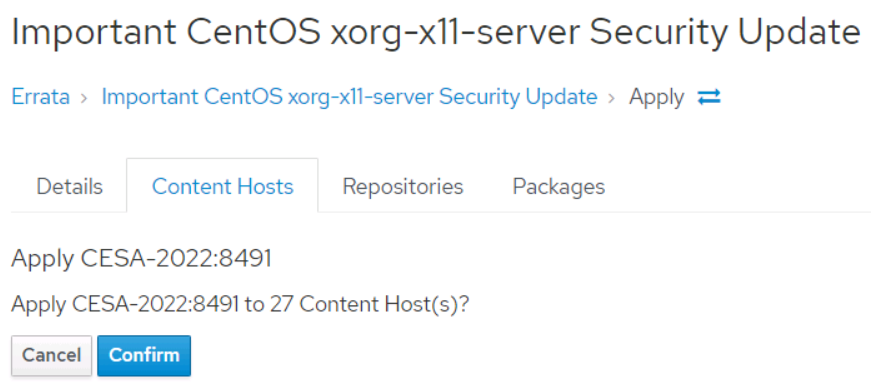
Task: Click the breadcrumb switcher arrows icon
Action: click(x=709, y=97)
